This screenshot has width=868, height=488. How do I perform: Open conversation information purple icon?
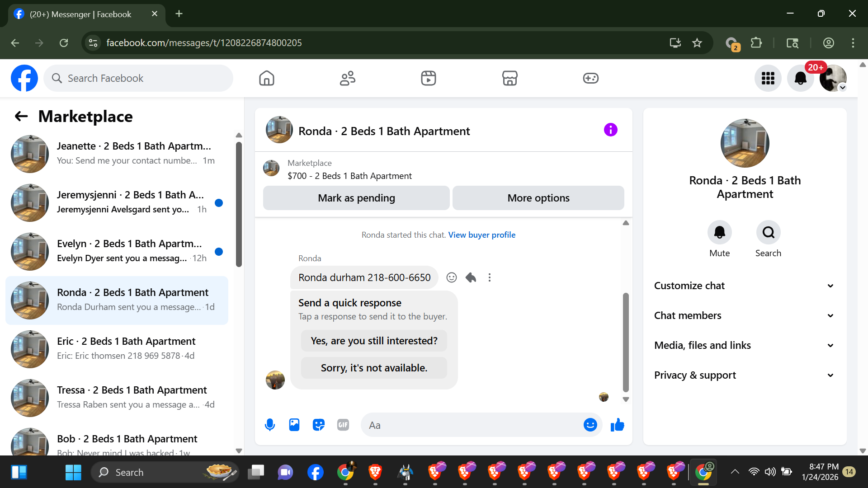610,130
